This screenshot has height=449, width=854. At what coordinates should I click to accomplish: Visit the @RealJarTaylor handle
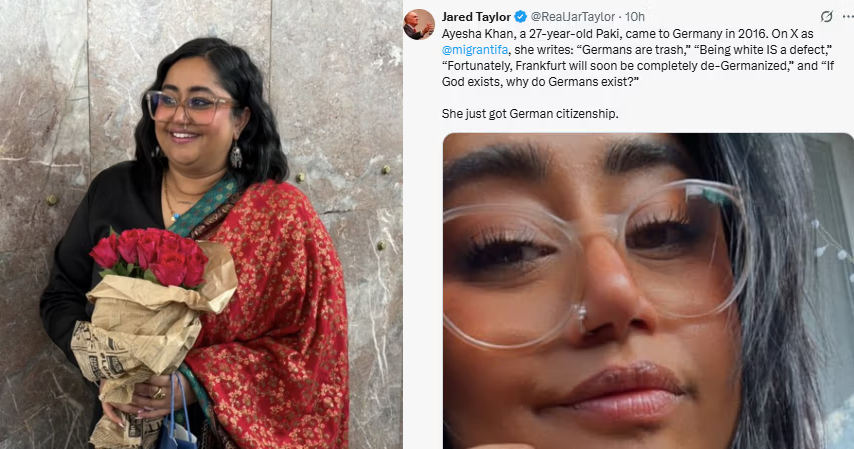pos(572,17)
